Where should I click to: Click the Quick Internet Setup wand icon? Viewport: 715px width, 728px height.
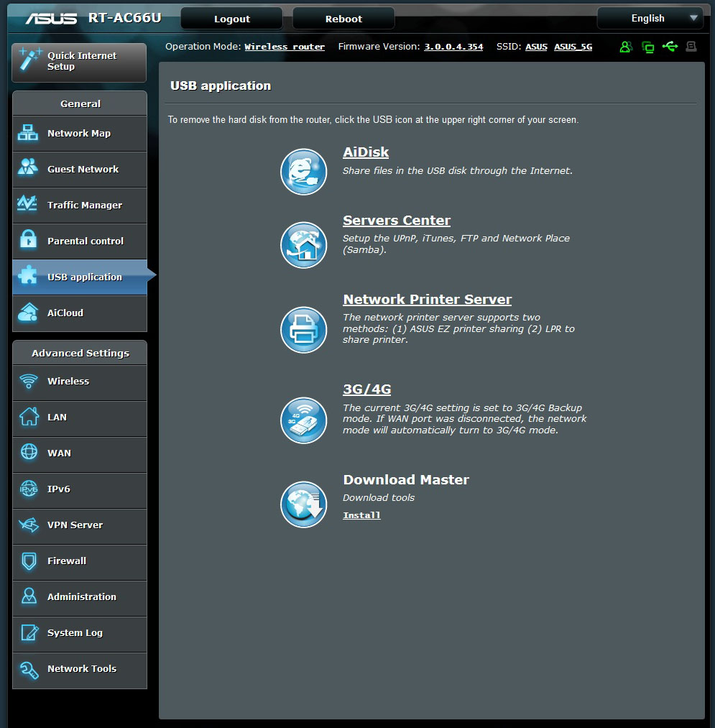29,60
